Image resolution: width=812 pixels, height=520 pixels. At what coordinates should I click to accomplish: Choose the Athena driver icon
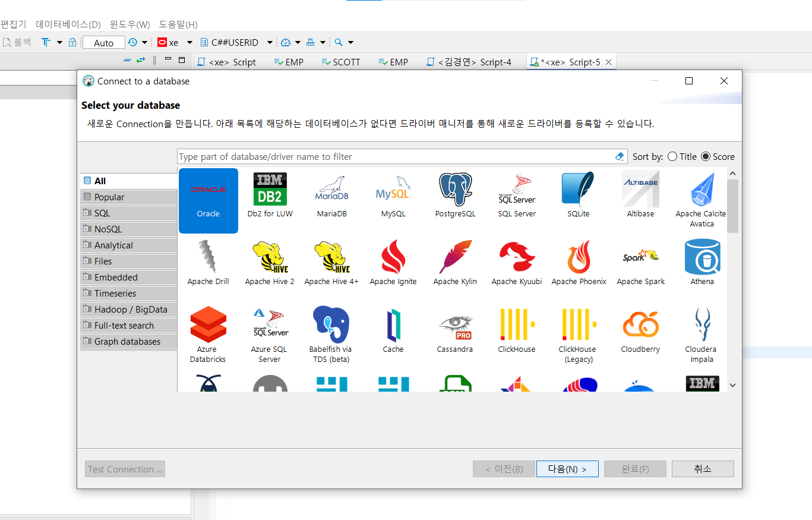(x=702, y=263)
